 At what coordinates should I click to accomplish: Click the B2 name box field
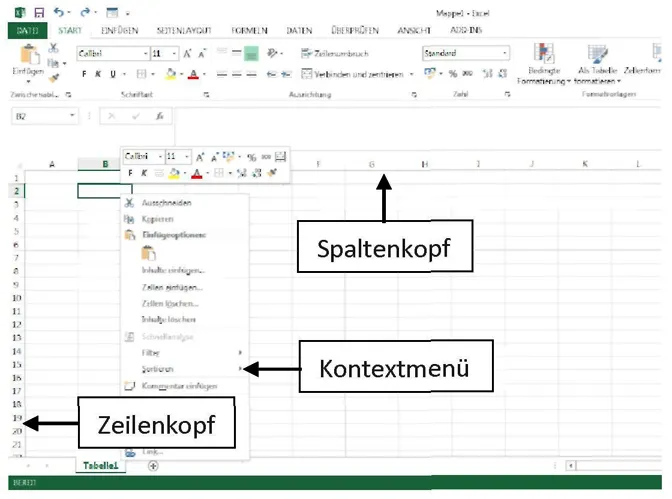[40, 117]
